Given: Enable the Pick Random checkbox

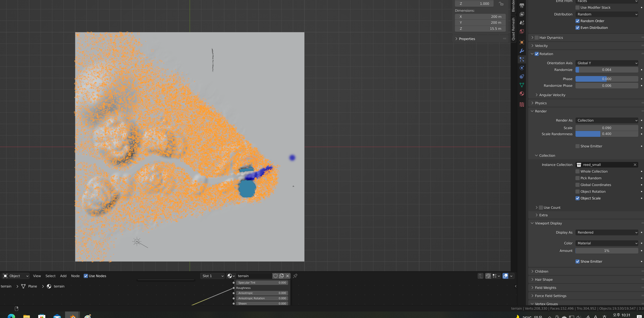Looking at the screenshot, I should click(x=578, y=178).
